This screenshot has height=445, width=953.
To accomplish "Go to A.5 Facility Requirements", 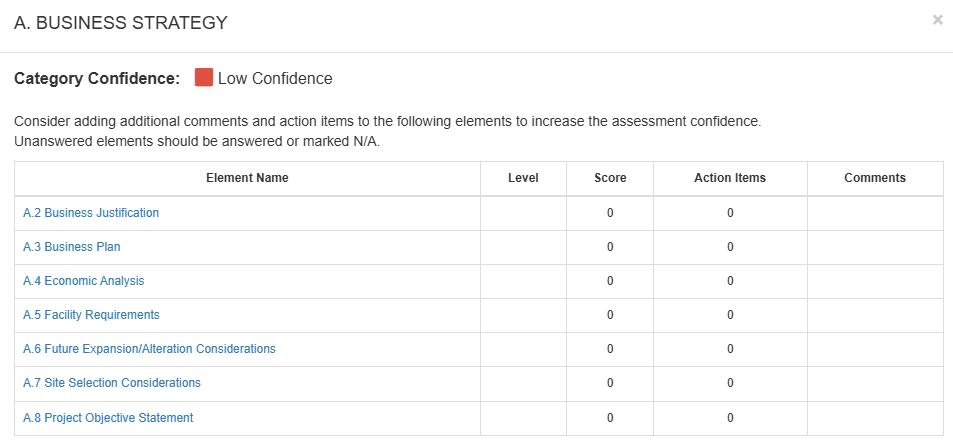I will coord(91,315).
